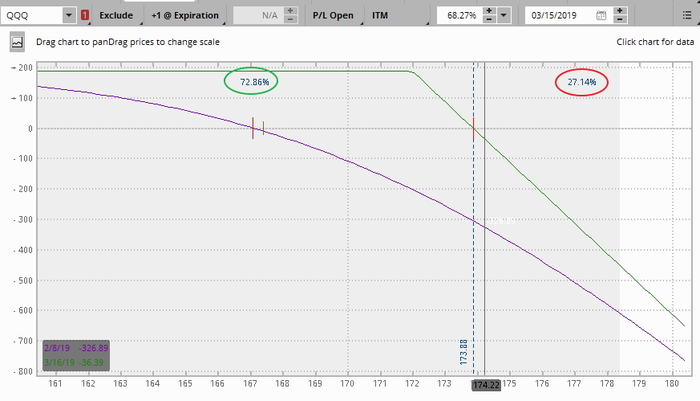The width and height of the screenshot is (700, 401).
Task: Increase the 68.27% probability range
Action: click(489, 11)
